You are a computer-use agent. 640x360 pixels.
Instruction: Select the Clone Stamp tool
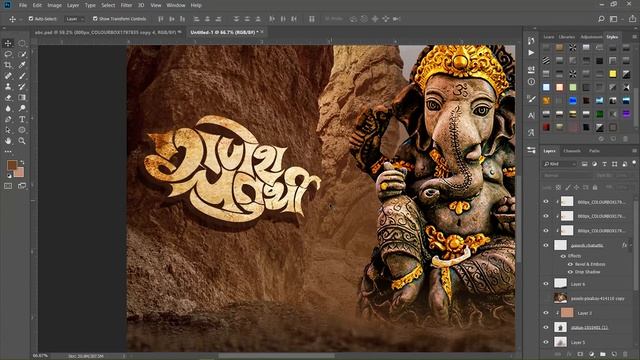8,87
